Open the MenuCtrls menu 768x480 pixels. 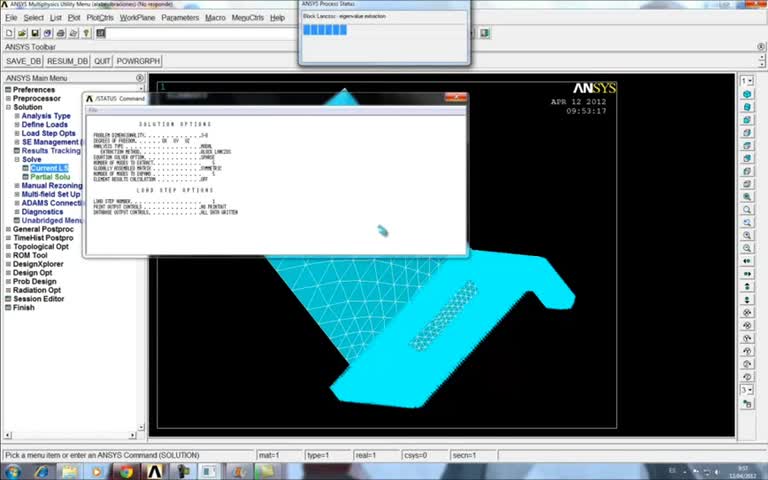[x=247, y=18]
